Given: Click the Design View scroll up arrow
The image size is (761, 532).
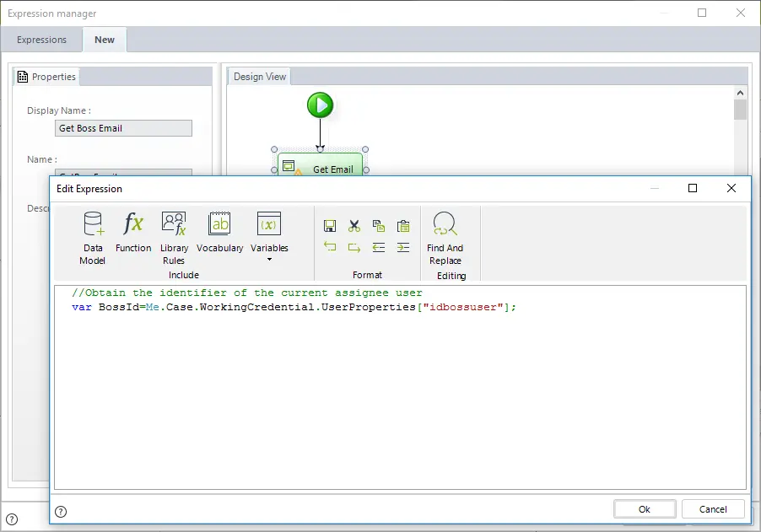Looking at the screenshot, I should point(740,93).
